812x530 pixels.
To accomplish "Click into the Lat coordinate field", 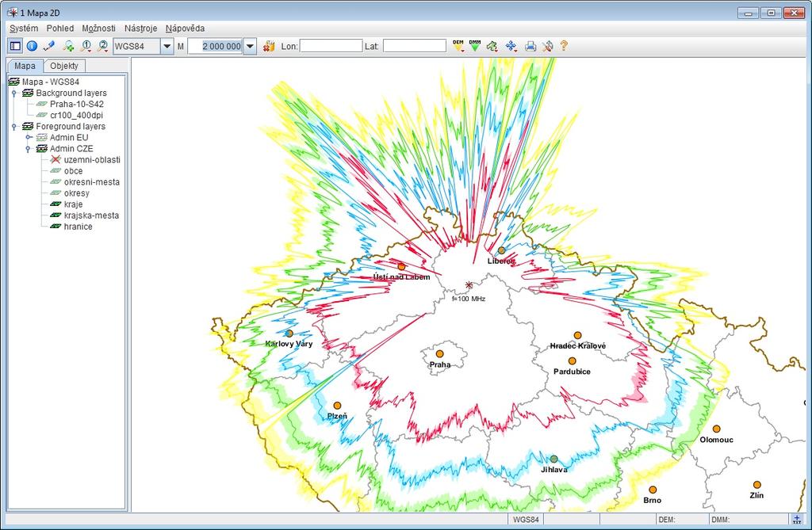I will 415,46.
